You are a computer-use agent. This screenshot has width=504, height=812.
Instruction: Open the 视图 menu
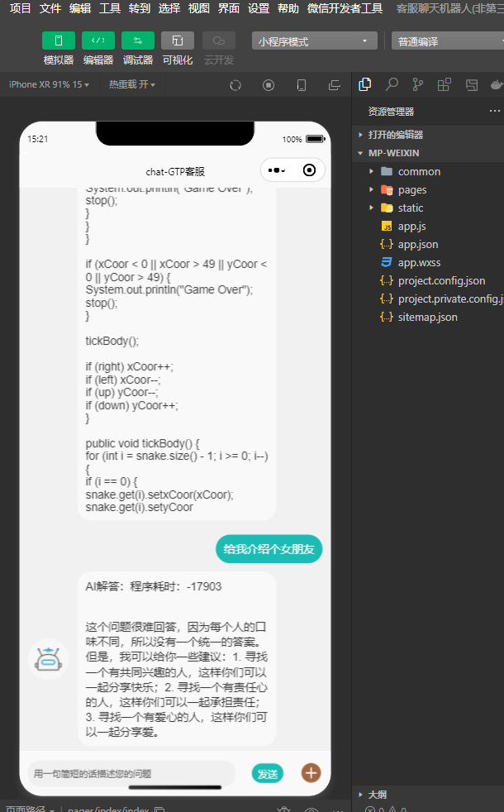[x=198, y=8]
